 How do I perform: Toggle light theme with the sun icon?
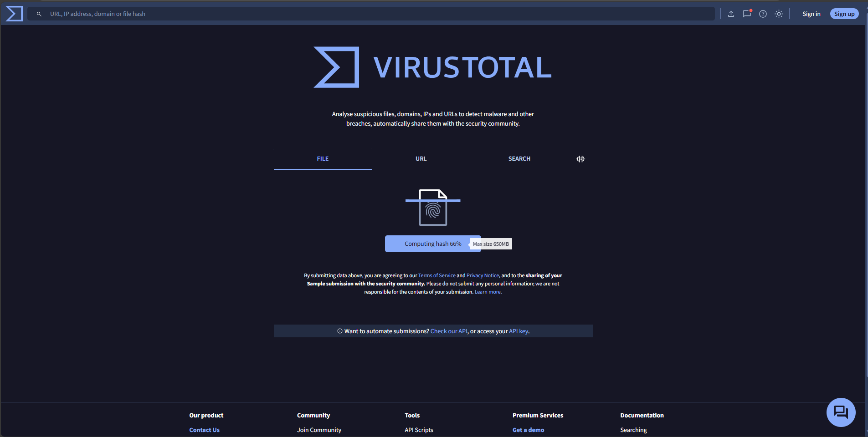pos(779,14)
